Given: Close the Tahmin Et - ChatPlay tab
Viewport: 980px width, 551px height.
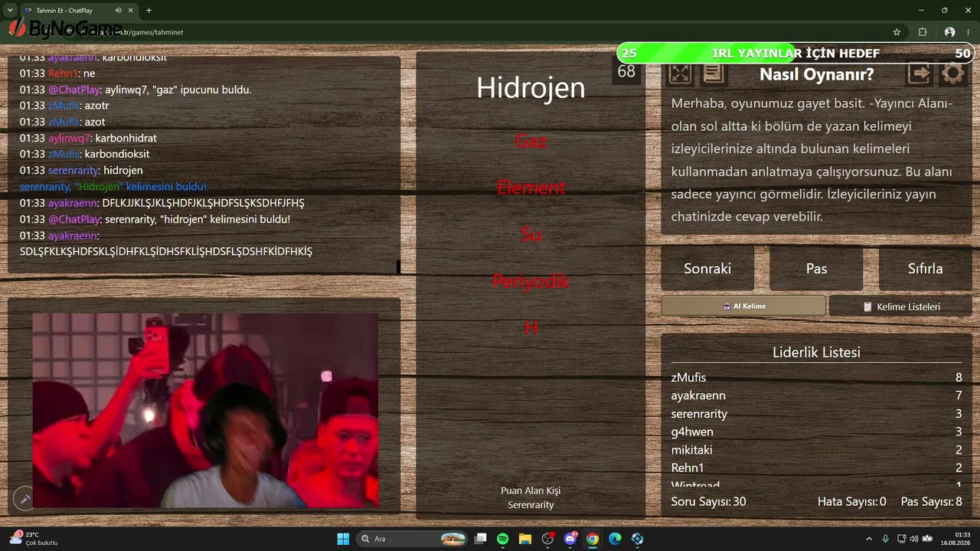Looking at the screenshot, I should click(x=129, y=11).
